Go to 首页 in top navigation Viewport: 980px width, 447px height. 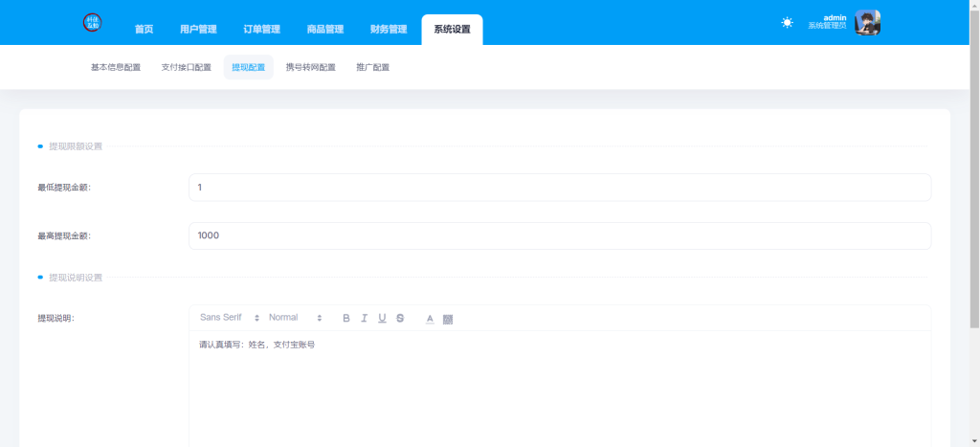pos(144,30)
